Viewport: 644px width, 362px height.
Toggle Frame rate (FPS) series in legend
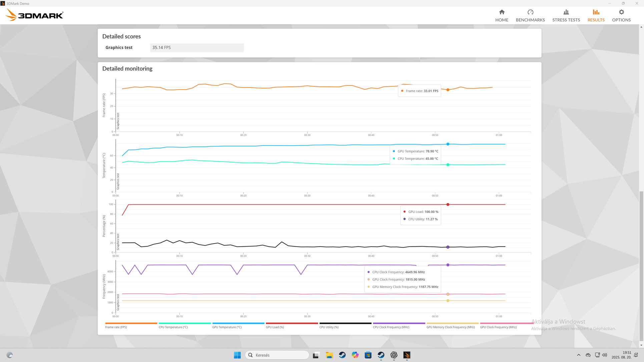[x=116, y=327]
